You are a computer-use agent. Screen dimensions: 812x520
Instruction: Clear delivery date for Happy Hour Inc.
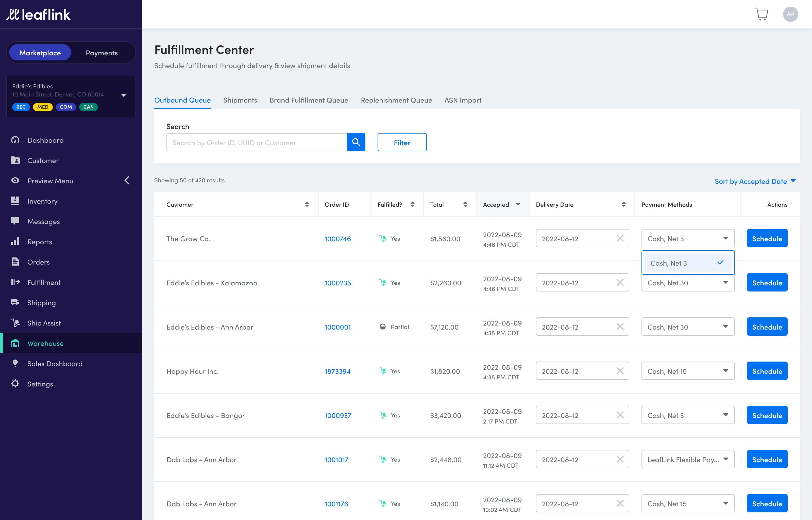click(x=620, y=371)
